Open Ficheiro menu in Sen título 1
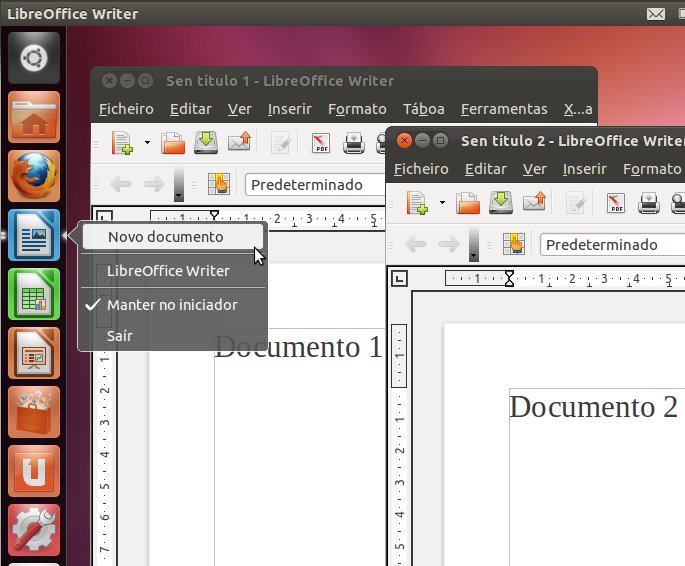Image resolution: width=685 pixels, height=566 pixels. (126, 109)
